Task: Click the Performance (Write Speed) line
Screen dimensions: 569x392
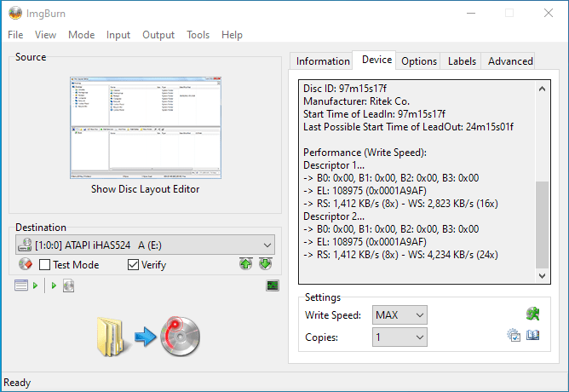Action: (365, 153)
